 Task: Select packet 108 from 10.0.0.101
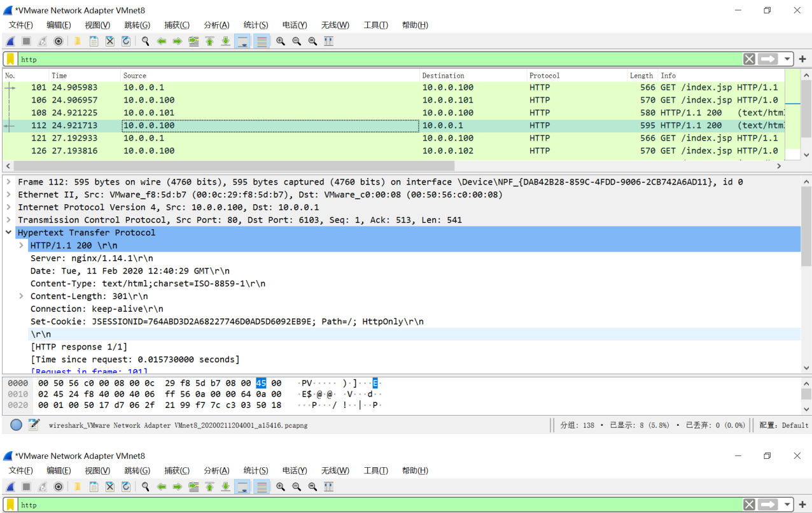click(x=393, y=113)
